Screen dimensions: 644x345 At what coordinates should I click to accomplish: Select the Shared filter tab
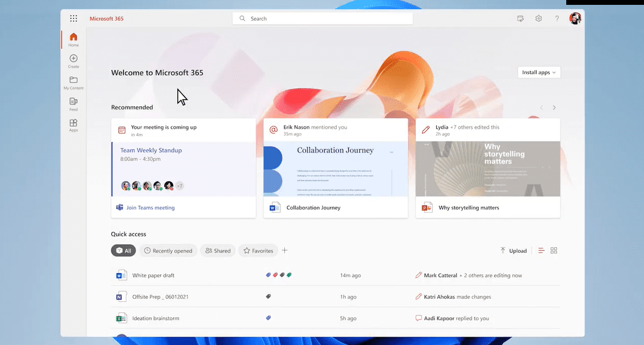click(218, 250)
